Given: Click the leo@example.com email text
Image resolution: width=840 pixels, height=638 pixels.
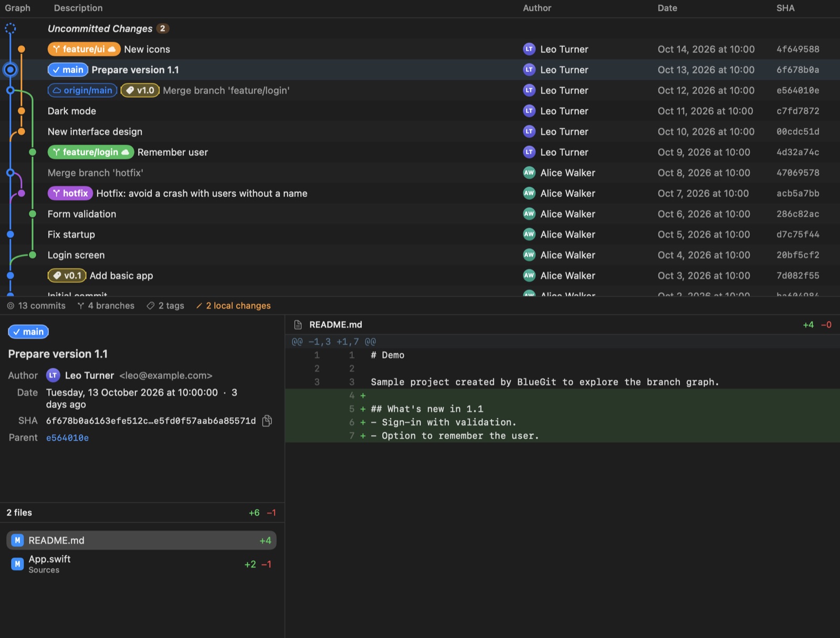Looking at the screenshot, I should coord(166,376).
